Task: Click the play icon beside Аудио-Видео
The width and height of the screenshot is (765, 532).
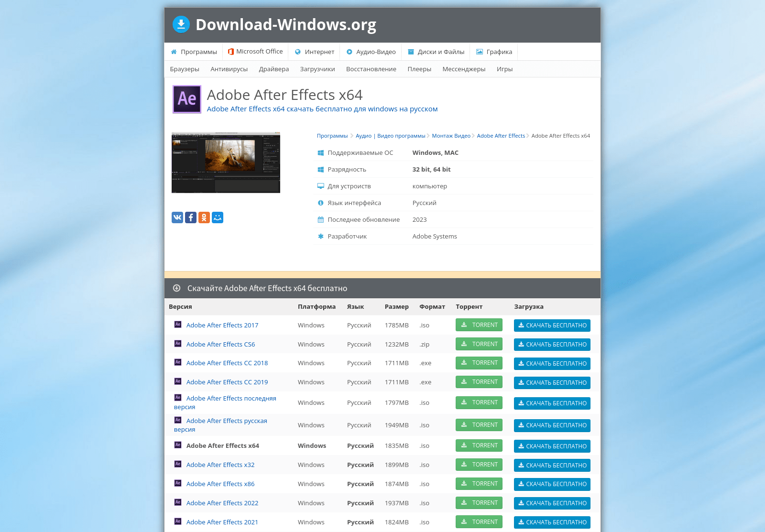Action: (x=350, y=52)
